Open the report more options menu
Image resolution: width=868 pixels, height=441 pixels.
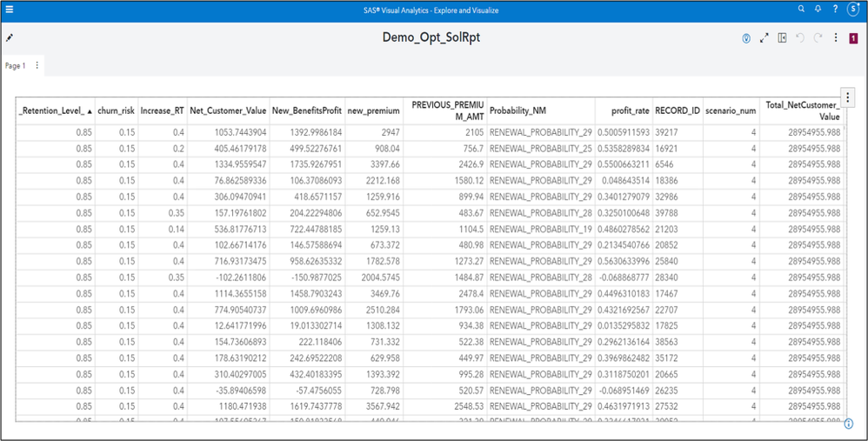click(835, 37)
